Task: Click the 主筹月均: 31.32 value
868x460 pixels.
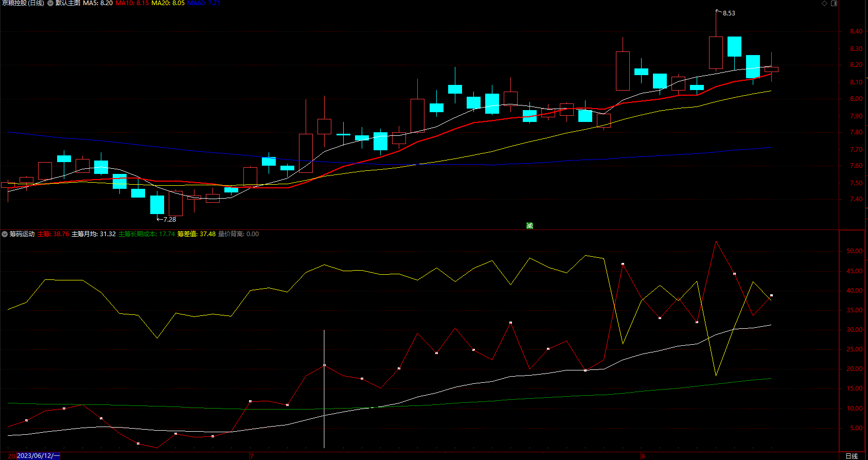Action: [x=94, y=234]
